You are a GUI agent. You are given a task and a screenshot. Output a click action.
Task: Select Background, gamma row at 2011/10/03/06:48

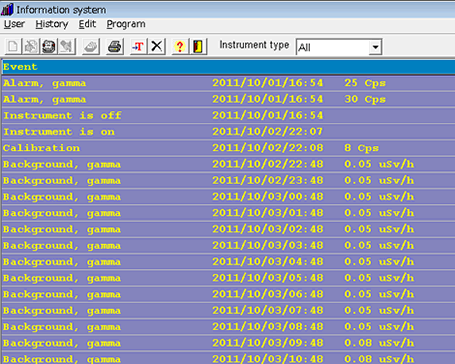pos(228,294)
